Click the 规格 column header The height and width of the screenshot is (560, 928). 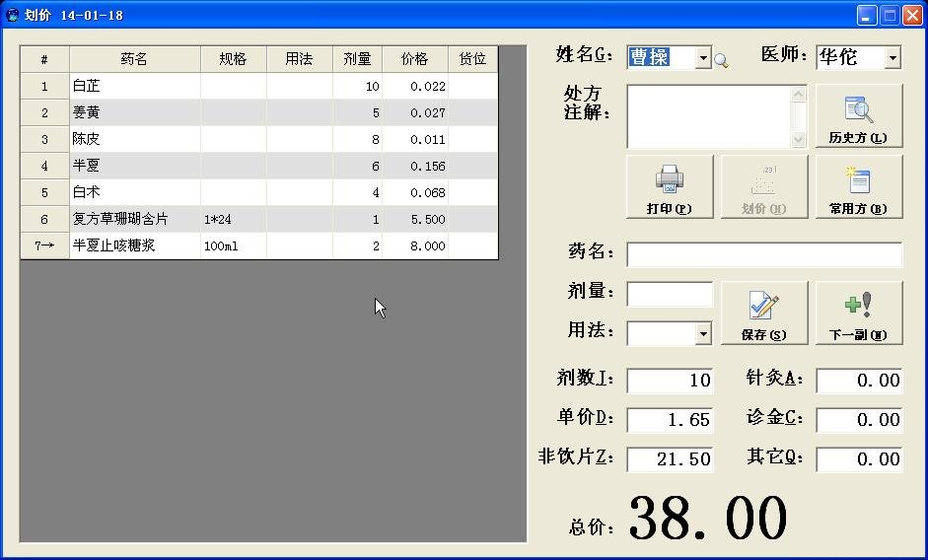[234, 59]
